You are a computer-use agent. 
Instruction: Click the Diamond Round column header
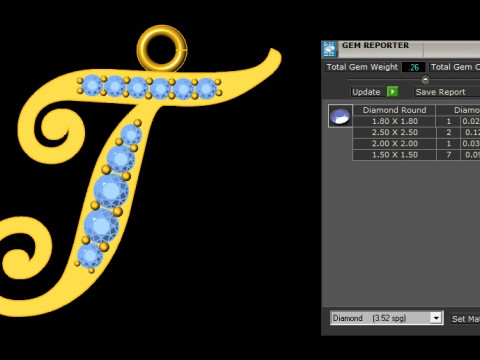coord(394,110)
